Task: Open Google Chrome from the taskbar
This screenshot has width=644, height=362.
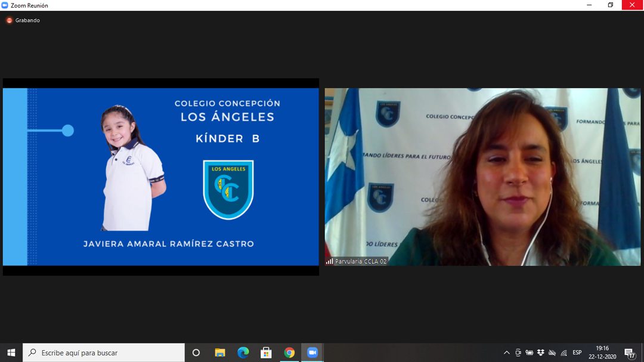Action: coord(289,352)
